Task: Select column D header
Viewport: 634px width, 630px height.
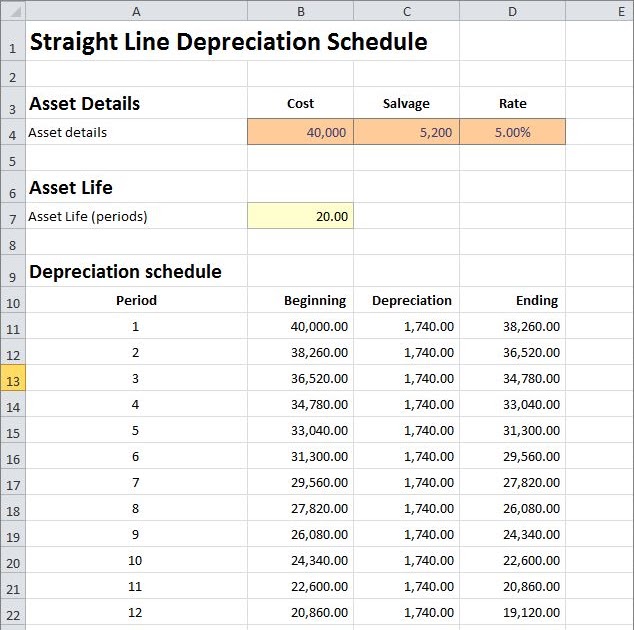Action: (512, 11)
